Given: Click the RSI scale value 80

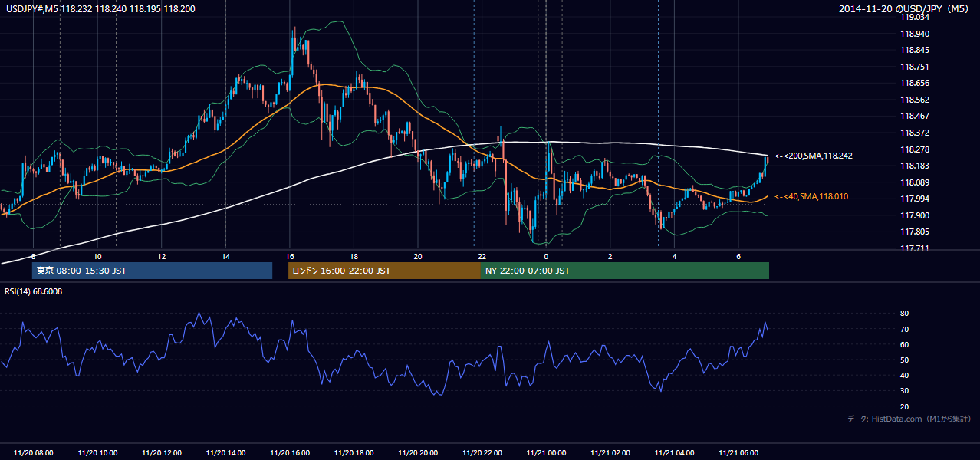Looking at the screenshot, I should [x=904, y=314].
